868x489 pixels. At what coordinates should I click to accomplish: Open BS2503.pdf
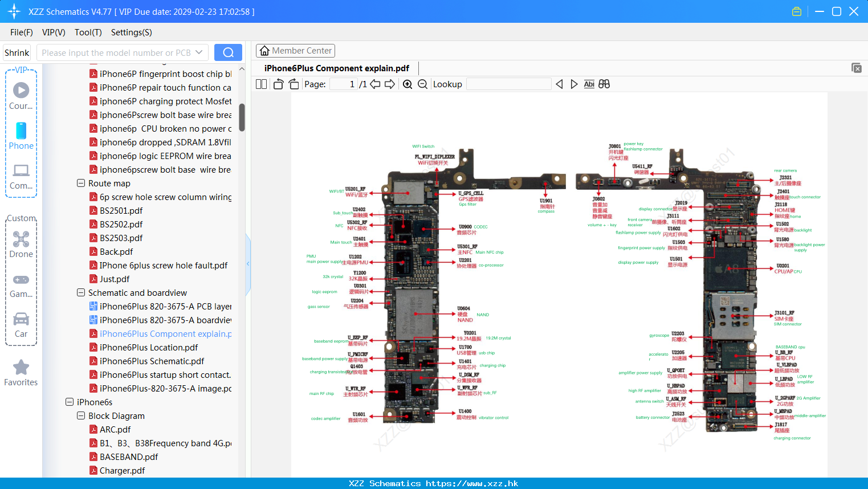click(x=116, y=238)
